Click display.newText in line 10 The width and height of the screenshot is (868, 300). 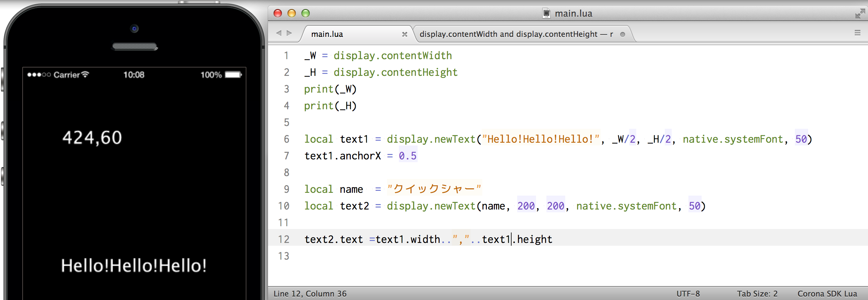click(x=431, y=206)
